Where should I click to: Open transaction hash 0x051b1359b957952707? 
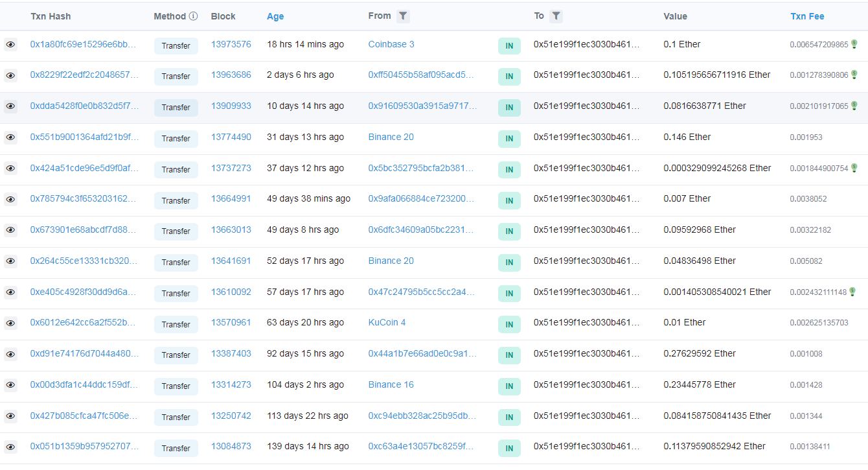click(84, 446)
